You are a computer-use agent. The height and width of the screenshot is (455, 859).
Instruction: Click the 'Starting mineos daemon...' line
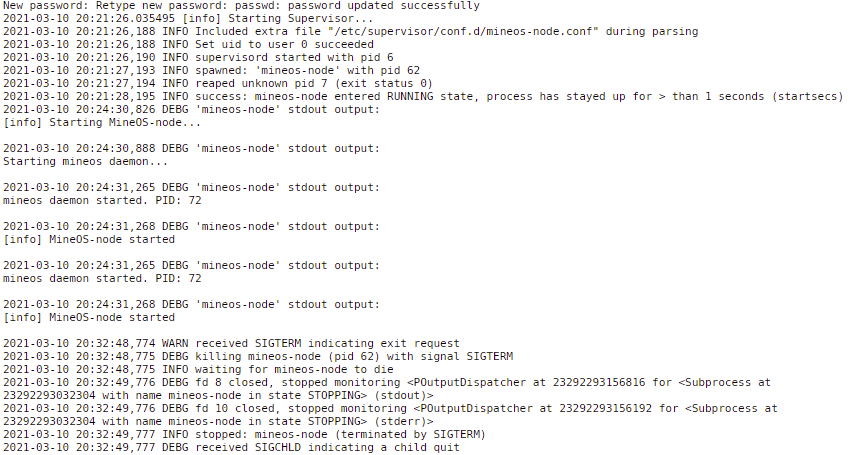click(85, 162)
